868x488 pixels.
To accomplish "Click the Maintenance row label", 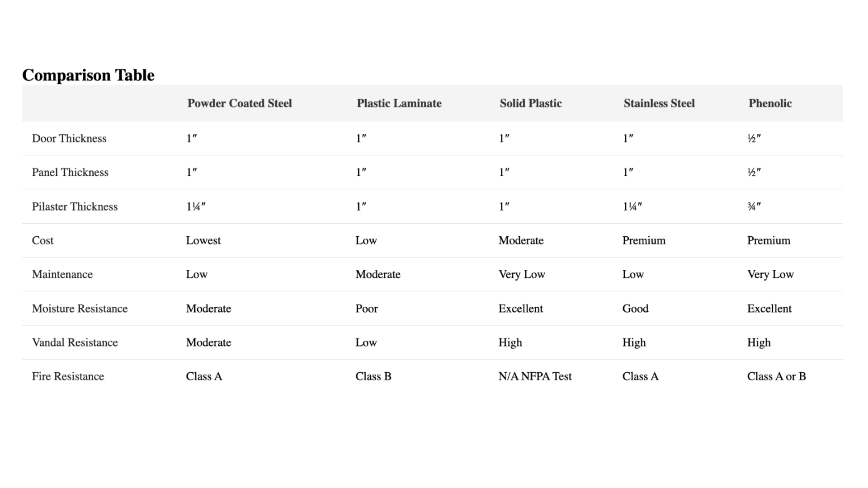I will [x=62, y=274].
